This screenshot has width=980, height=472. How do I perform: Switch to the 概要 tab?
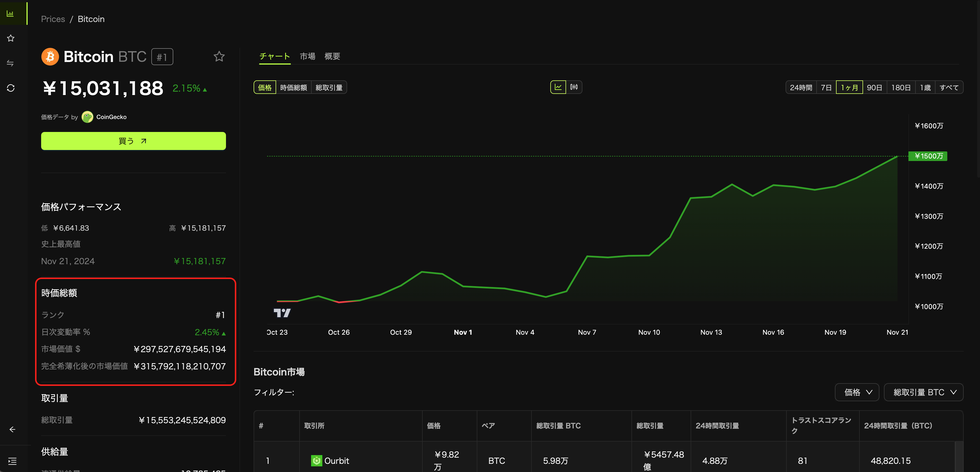click(332, 56)
